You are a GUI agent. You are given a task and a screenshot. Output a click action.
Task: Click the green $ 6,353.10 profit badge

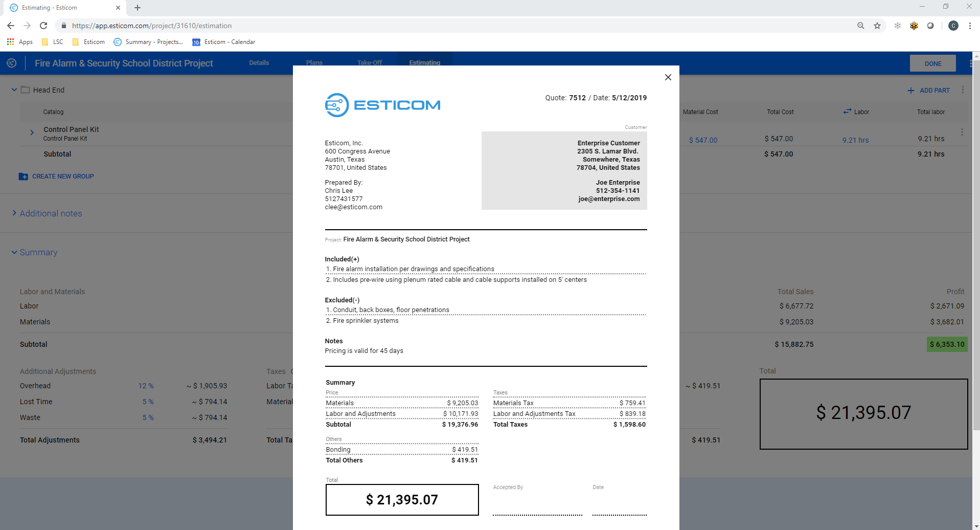(947, 344)
